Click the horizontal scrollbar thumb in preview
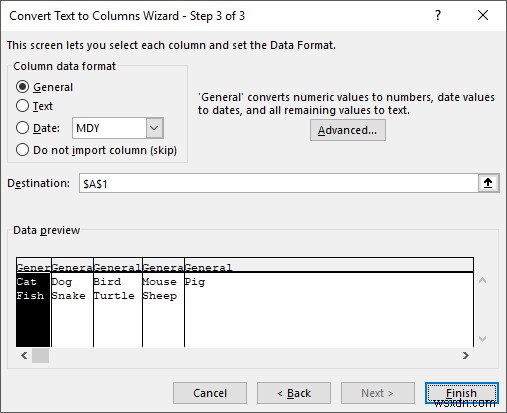This screenshot has width=507, height=413. click(40, 355)
